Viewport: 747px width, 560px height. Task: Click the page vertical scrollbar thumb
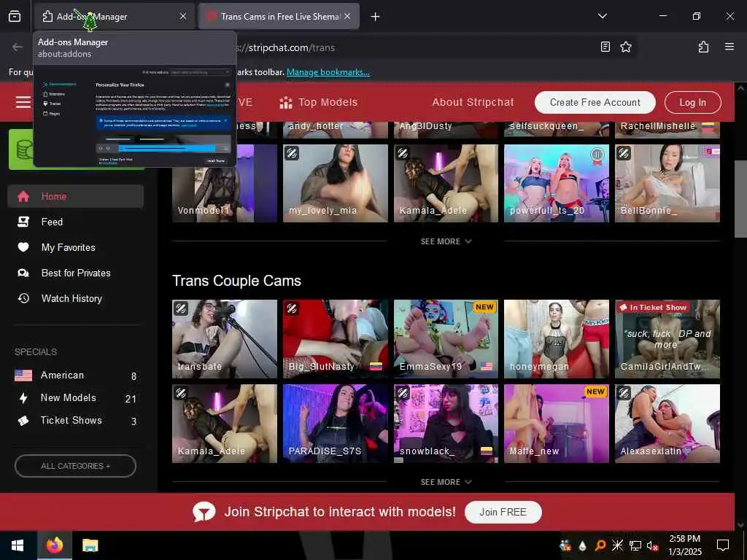coord(740,198)
